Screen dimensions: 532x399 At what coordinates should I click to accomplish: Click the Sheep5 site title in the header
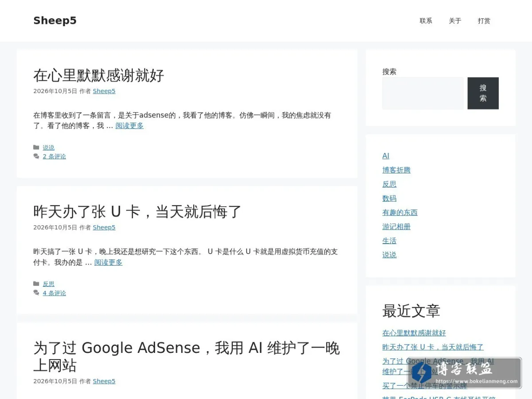click(x=55, y=21)
